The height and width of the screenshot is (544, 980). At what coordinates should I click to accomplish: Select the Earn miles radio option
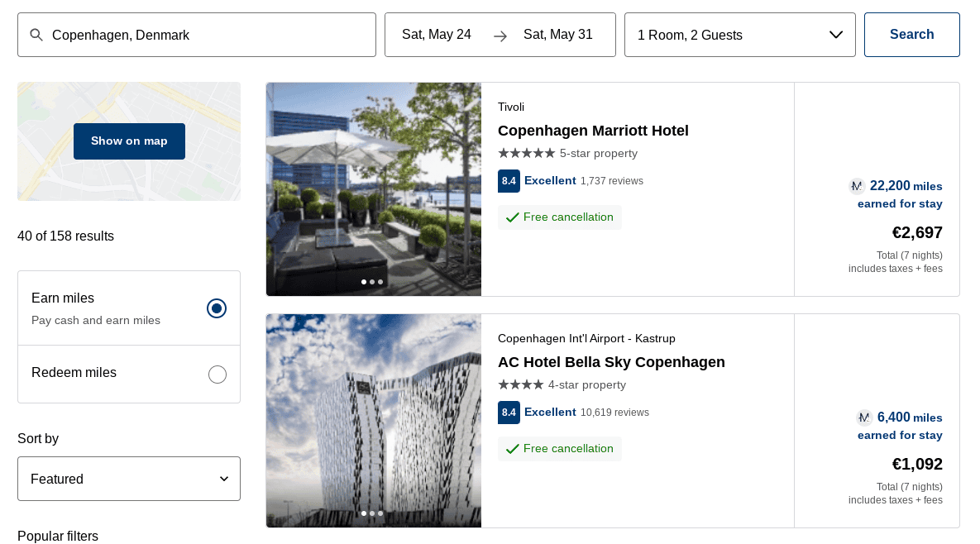pyautogui.click(x=217, y=308)
